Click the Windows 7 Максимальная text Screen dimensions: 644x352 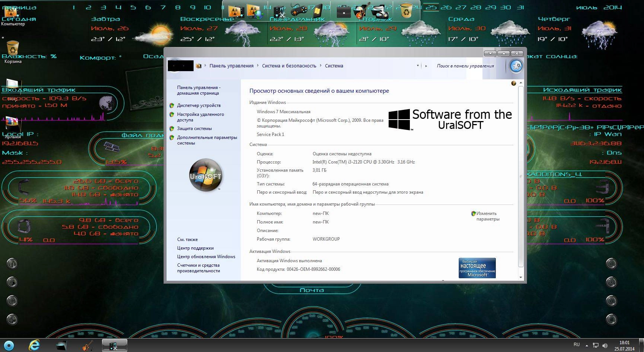click(283, 112)
